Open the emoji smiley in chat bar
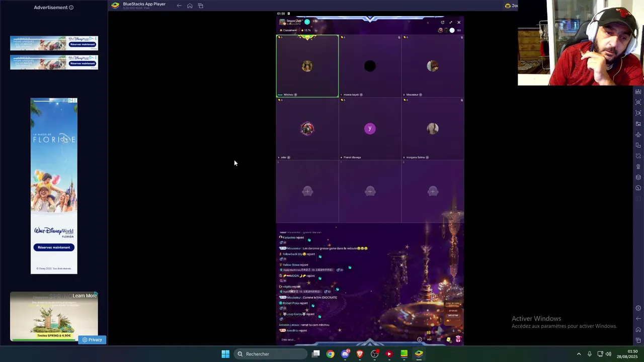The height and width of the screenshot is (362, 644). [420, 339]
